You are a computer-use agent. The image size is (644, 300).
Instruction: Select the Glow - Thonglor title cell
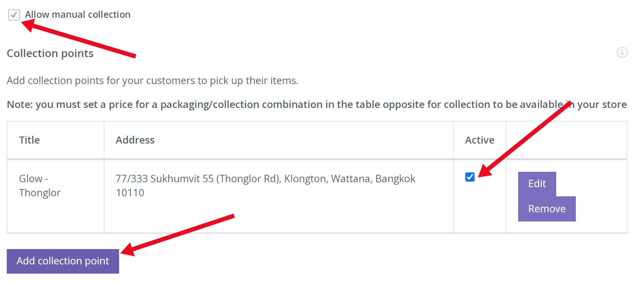40,186
